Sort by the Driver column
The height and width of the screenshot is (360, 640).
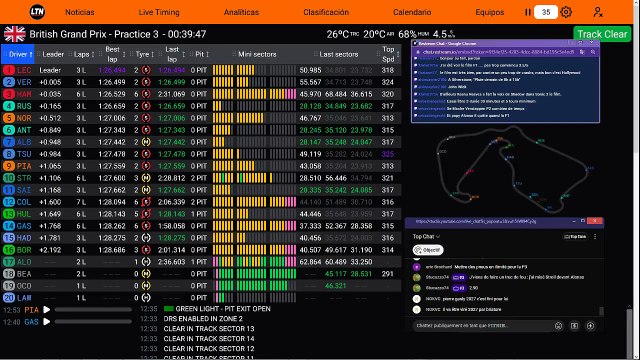click(18, 54)
